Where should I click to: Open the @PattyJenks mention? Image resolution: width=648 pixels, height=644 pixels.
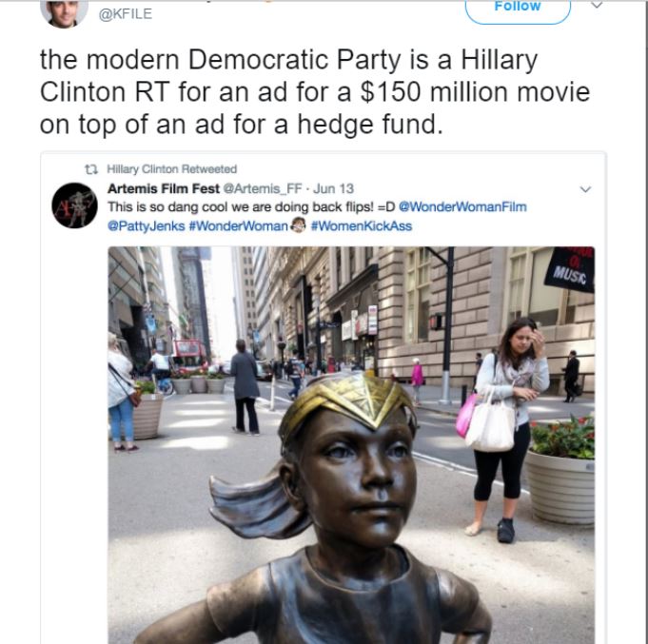tap(146, 226)
